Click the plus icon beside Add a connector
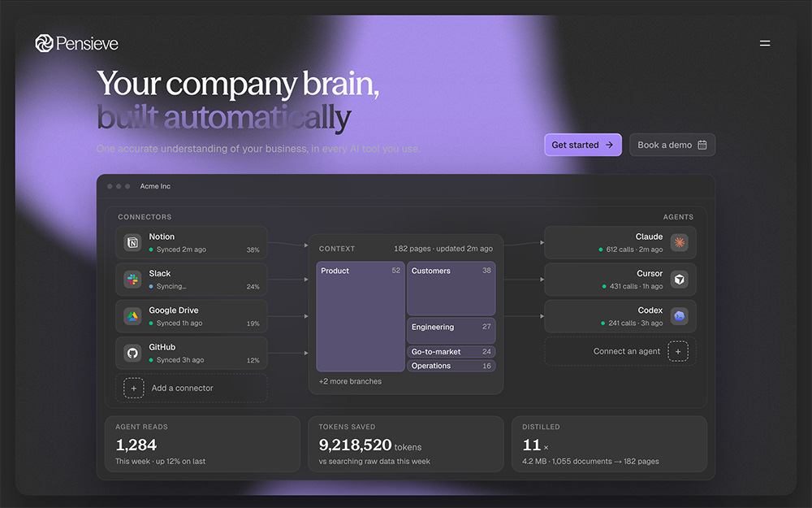812x508 pixels. (x=134, y=389)
